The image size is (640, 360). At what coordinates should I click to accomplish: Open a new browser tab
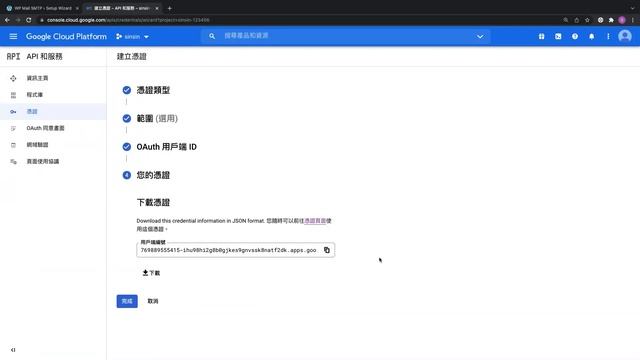[169, 8]
